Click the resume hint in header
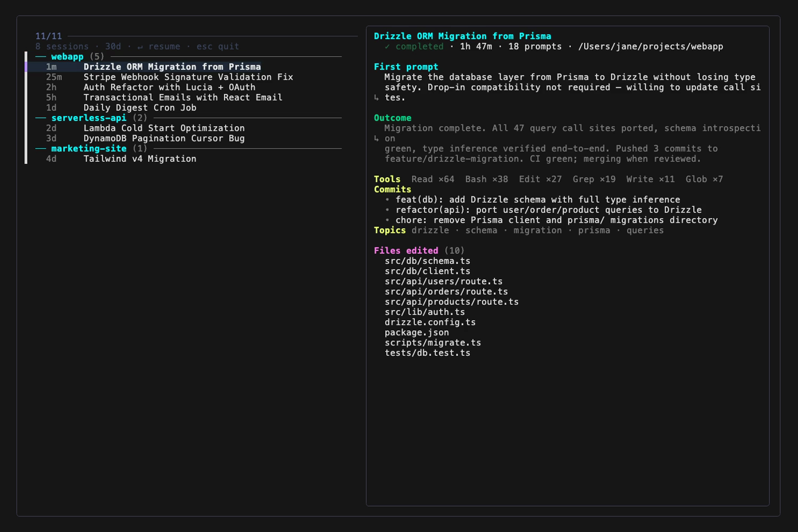 pos(159,46)
